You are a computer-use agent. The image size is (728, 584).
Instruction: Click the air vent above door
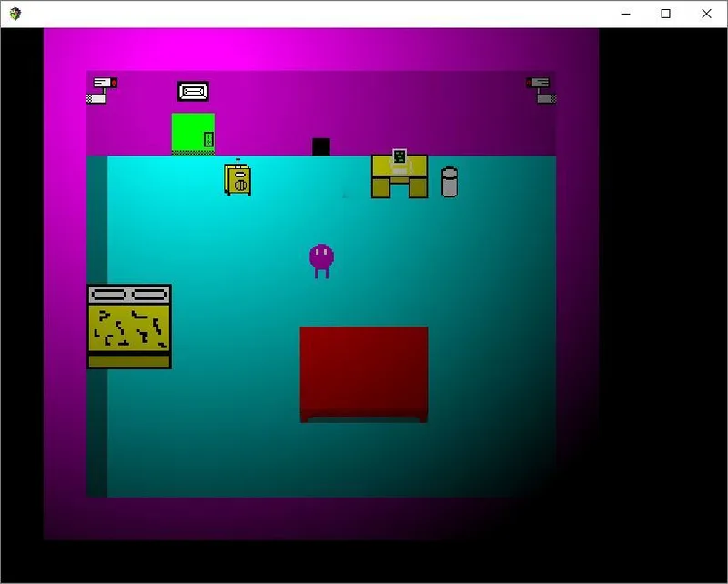point(193,92)
